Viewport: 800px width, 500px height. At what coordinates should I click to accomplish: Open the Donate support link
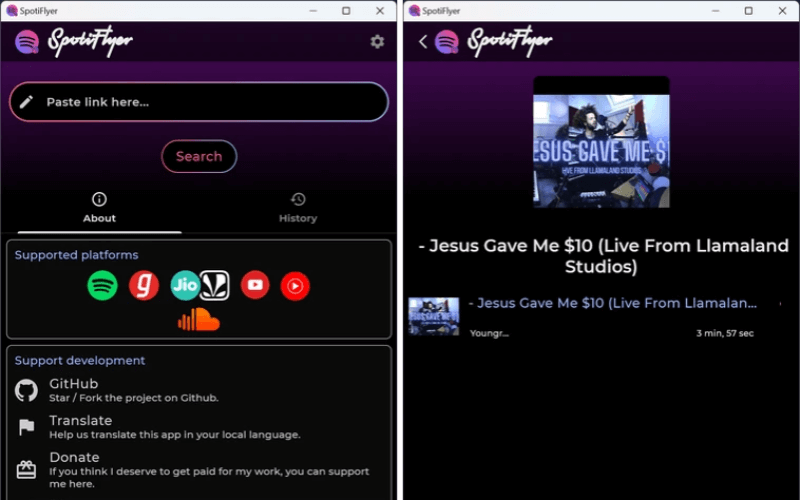[199, 470]
